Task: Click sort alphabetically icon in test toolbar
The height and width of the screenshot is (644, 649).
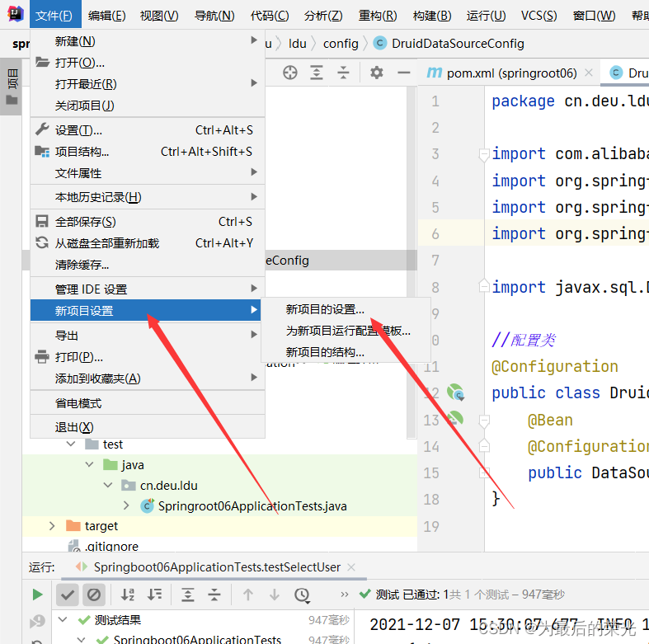Action: [x=128, y=595]
